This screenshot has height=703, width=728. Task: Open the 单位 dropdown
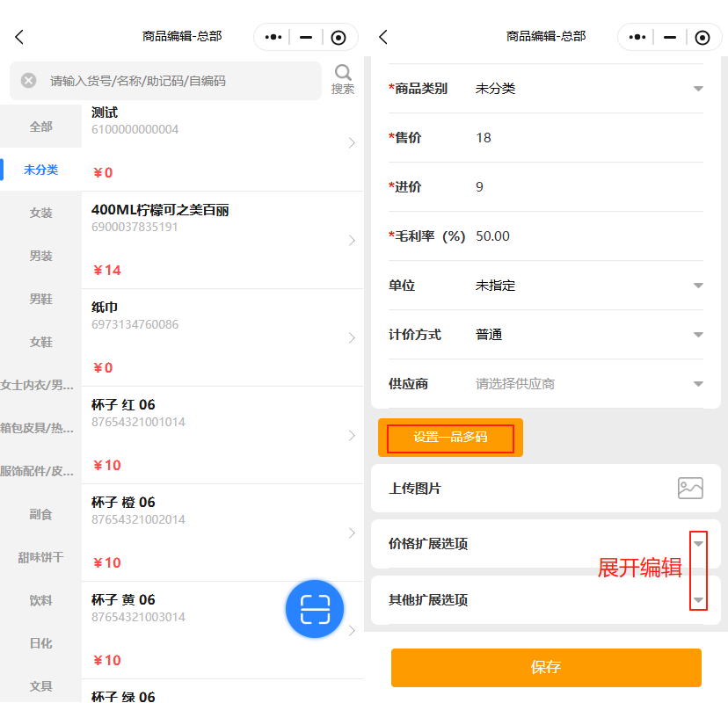coord(698,286)
